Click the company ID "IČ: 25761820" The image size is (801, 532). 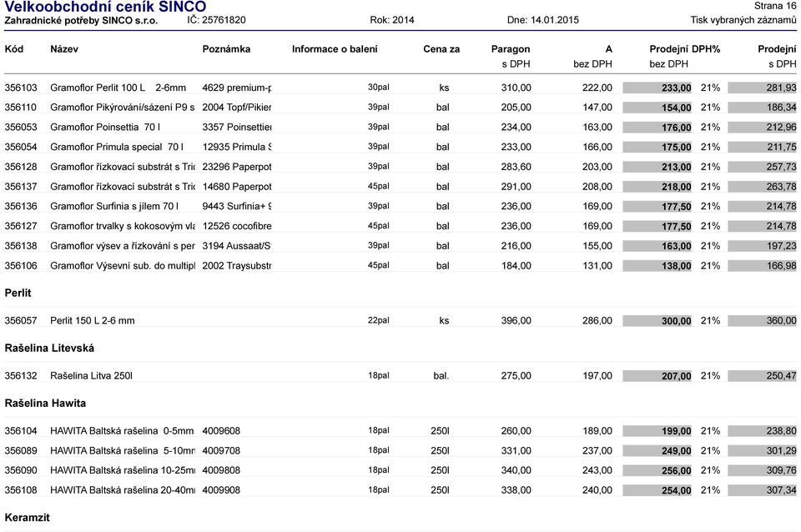(x=216, y=20)
